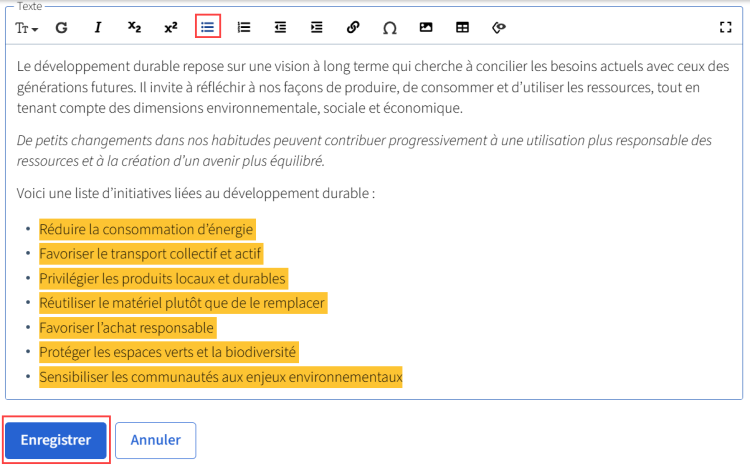Screen dimensions: 750x469
Task: Click the italic paragraph starting "De petits changements"
Action: [364, 151]
